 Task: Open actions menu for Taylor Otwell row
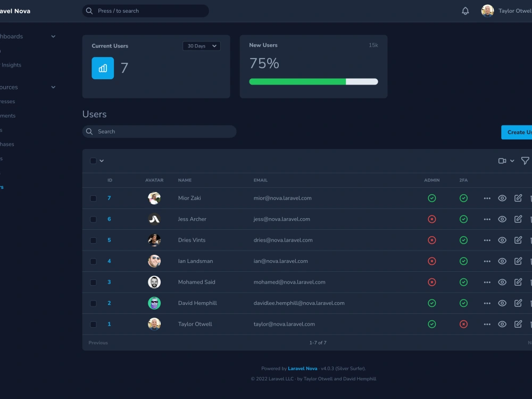[x=487, y=325]
